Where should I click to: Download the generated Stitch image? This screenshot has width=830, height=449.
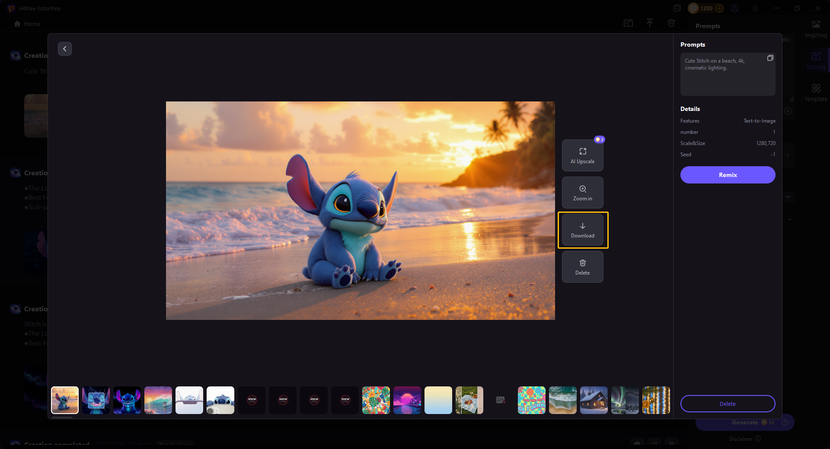pyautogui.click(x=582, y=230)
